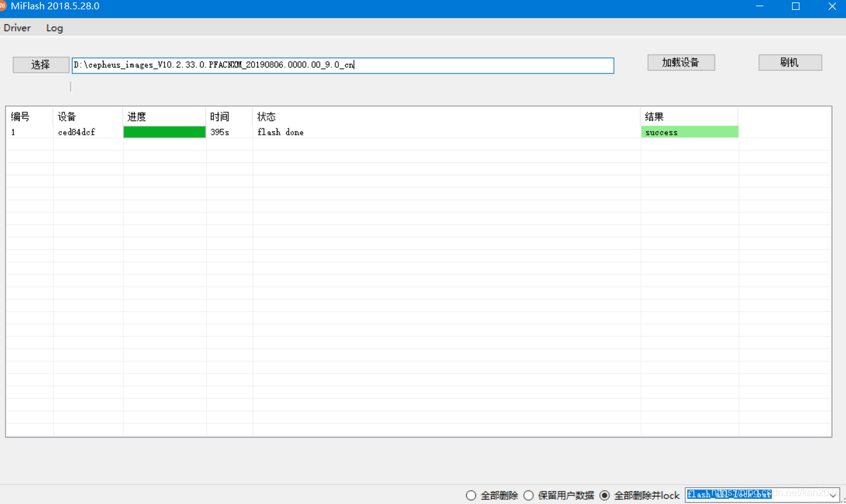Viewport: 846px width, 504px height.
Task: Minimize the MiFlash window
Action: 760,6
